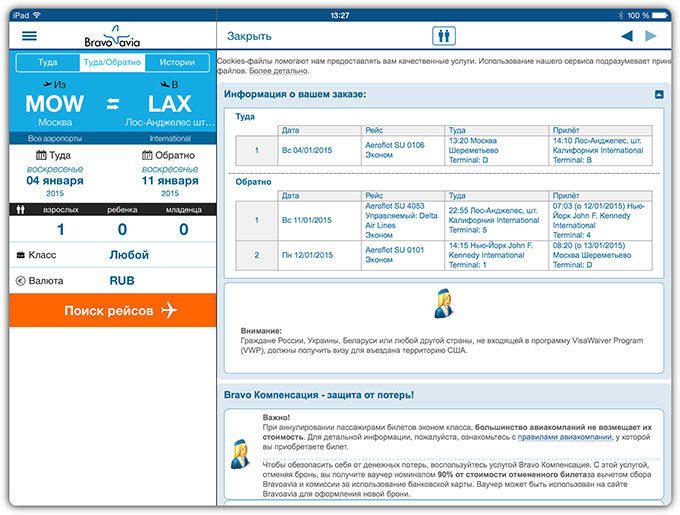Viewport: 680px width, 515px height.
Task: Pick return date 11 января
Action: (x=170, y=181)
